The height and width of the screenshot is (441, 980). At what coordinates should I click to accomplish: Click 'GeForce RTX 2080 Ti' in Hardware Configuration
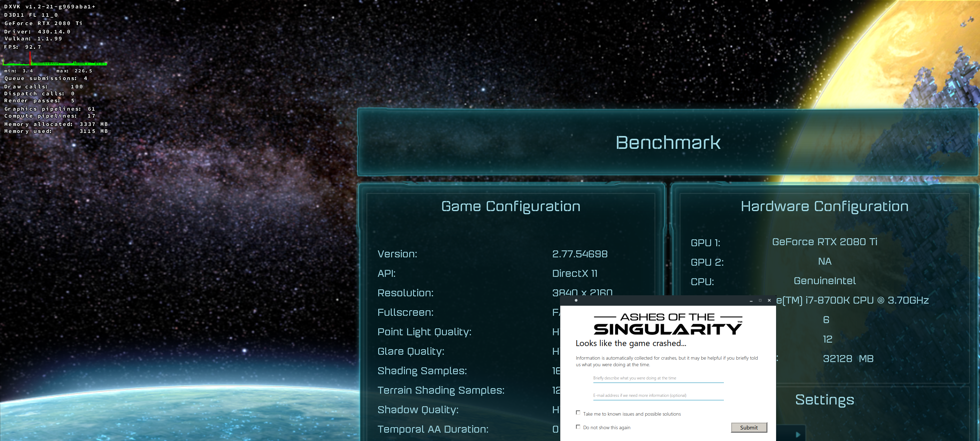pos(824,242)
